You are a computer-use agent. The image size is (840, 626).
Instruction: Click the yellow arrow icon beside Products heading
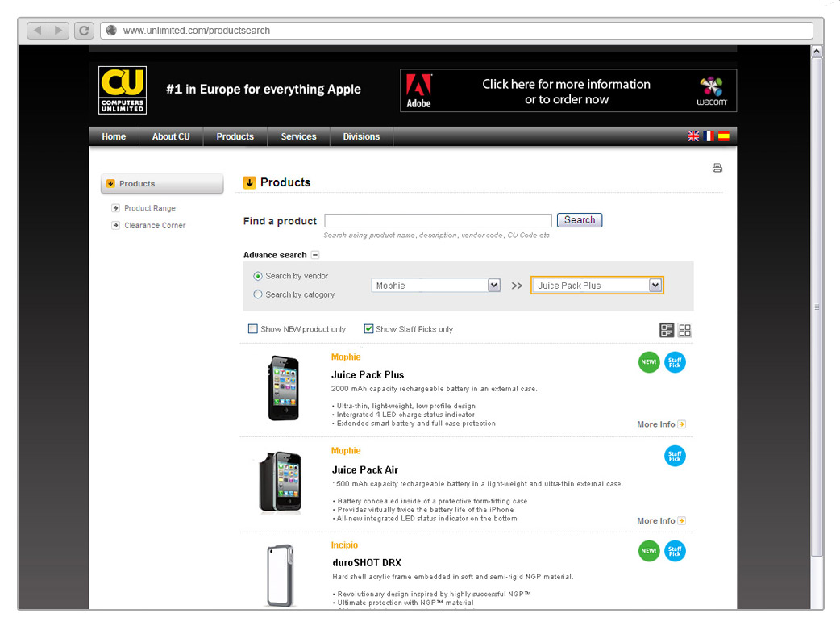pyautogui.click(x=249, y=183)
